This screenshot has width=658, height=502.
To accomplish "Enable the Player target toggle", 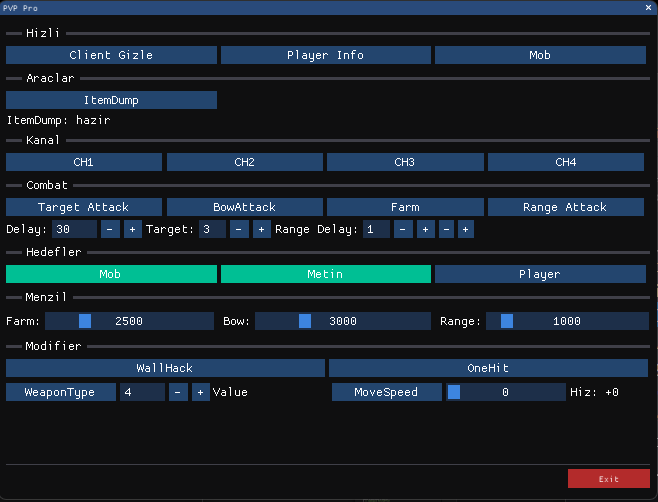I will 540,274.
